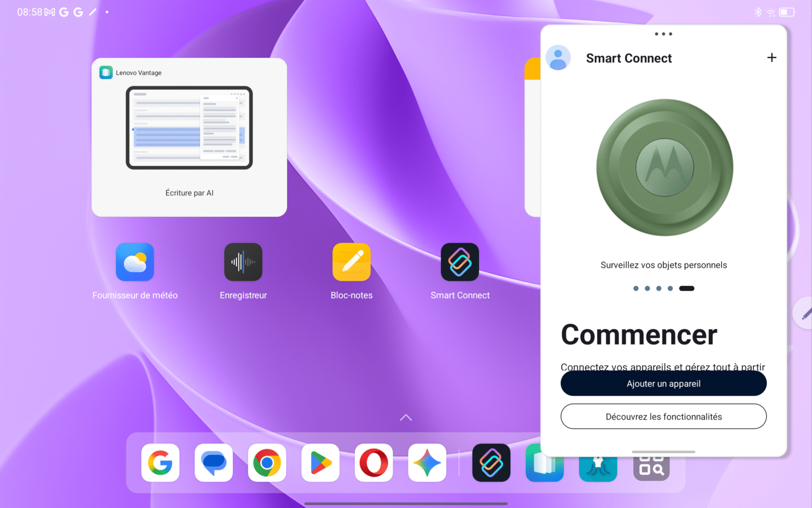Open the Bloc-notes app icon
The height and width of the screenshot is (508, 812).
351,262
